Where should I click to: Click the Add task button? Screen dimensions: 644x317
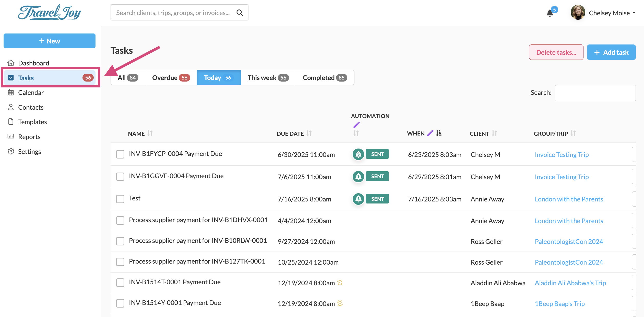611,52
